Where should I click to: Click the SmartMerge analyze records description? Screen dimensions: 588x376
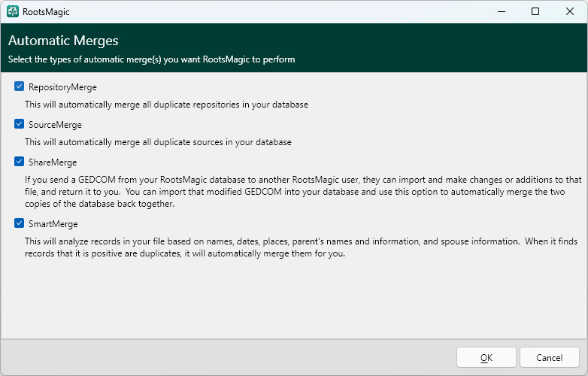point(301,247)
